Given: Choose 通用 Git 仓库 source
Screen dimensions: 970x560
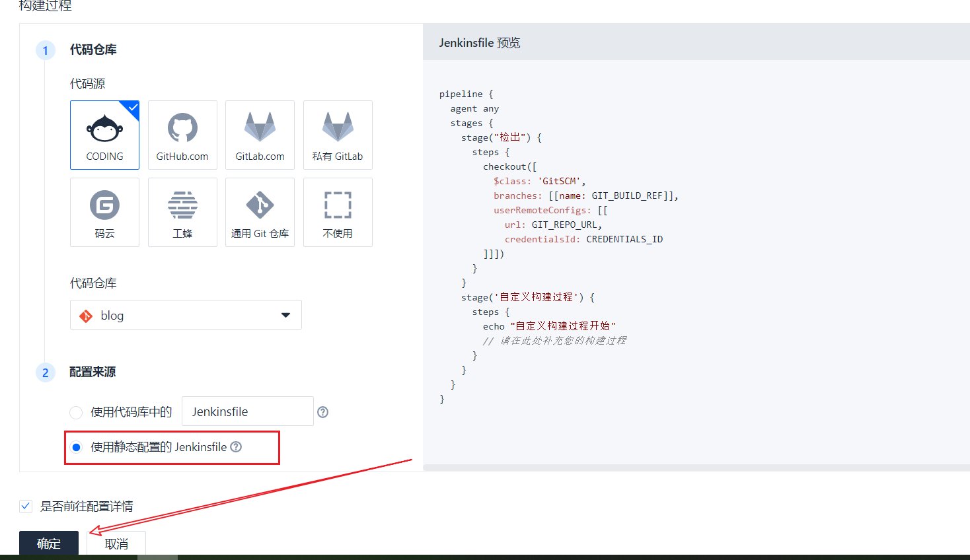Looking at the screenshot, I should [x=260, y=212].
